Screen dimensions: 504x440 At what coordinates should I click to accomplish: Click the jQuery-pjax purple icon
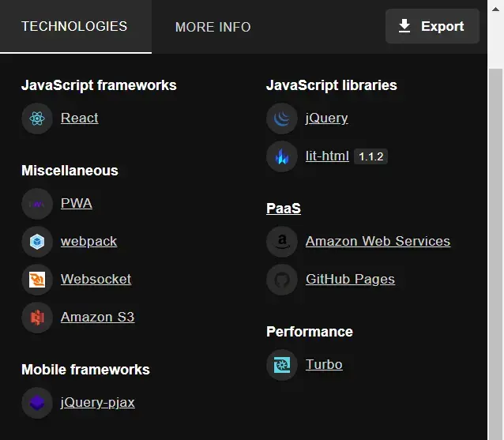point(37,403)
